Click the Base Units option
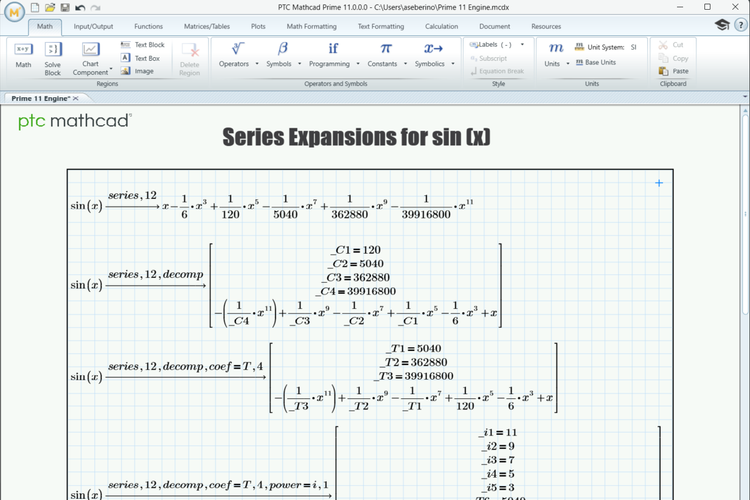 point(600,62)
